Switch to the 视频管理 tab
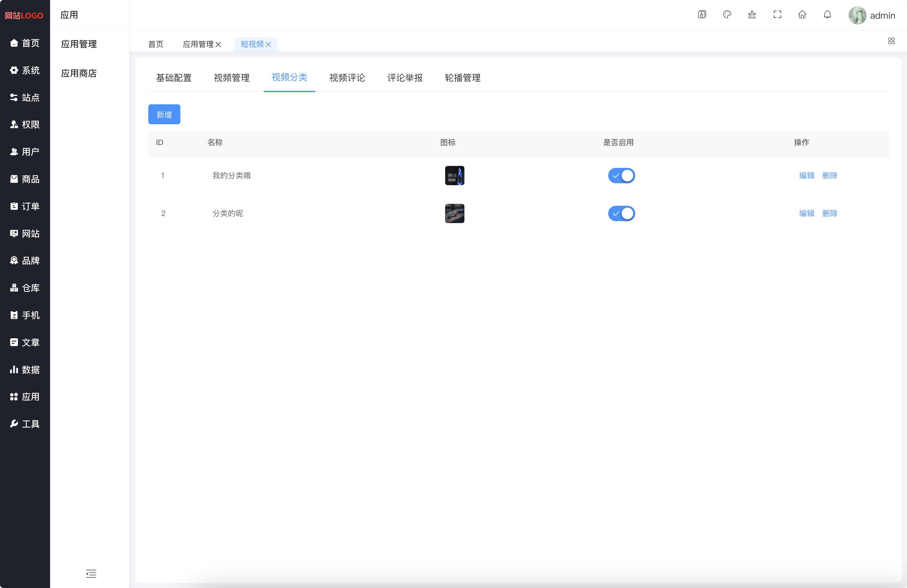 click(231, 78)
